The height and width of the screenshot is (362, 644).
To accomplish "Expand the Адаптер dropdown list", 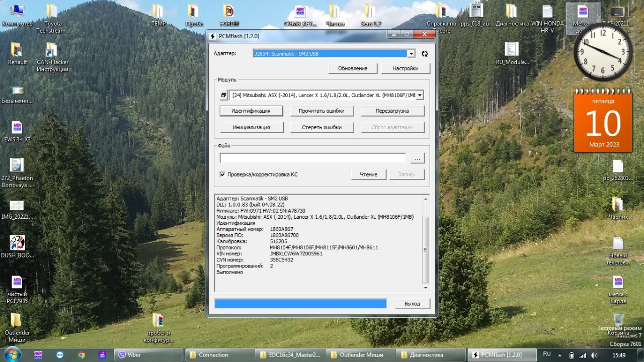I will coord(411,54).
